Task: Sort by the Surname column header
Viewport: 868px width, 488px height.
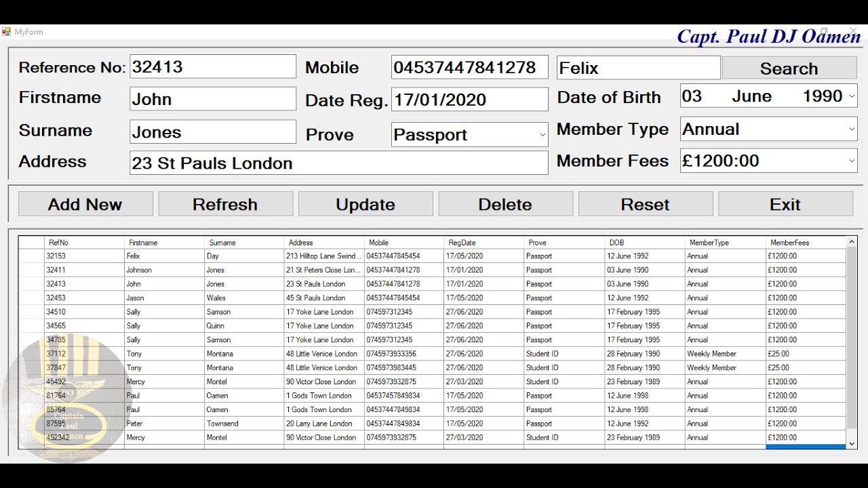Action: click(x=245, y=243)
